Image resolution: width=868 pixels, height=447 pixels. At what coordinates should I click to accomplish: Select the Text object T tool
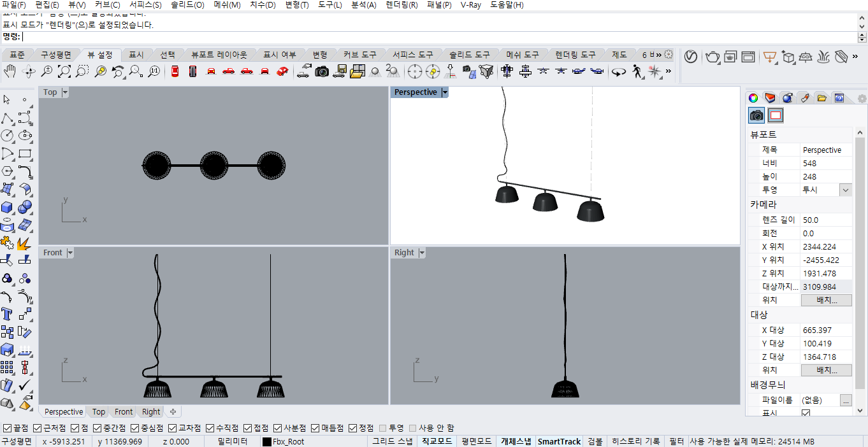pos(7,314)
